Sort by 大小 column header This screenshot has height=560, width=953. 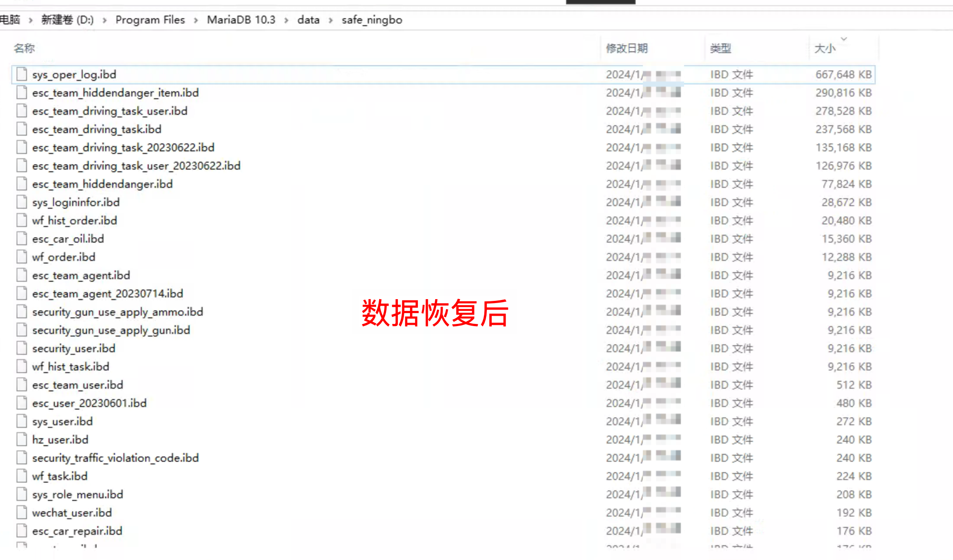(x=825, y=48)
